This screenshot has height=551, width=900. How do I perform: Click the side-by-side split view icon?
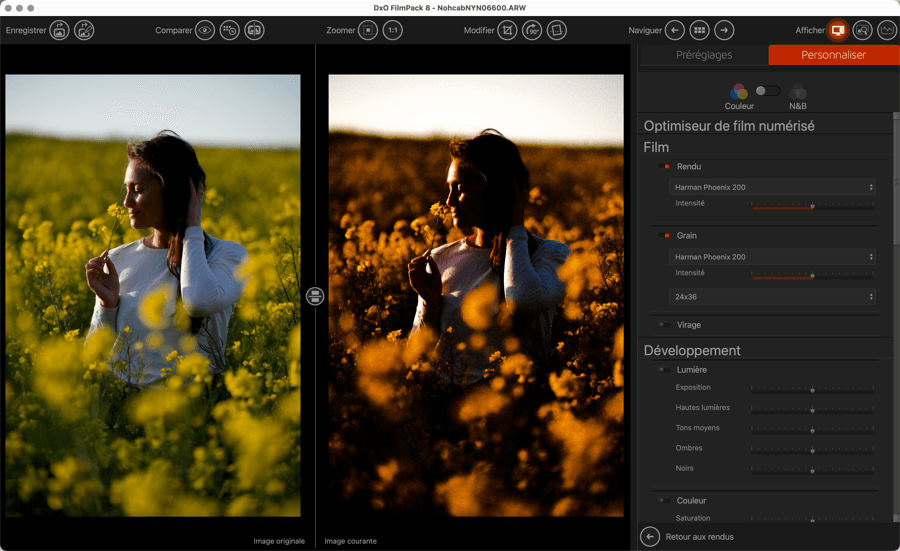[255, 30]
